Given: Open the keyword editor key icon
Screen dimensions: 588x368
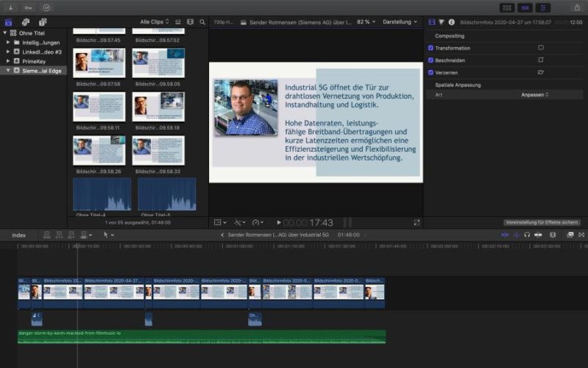Looking at the screenshot, I should (x=28, y=7).
